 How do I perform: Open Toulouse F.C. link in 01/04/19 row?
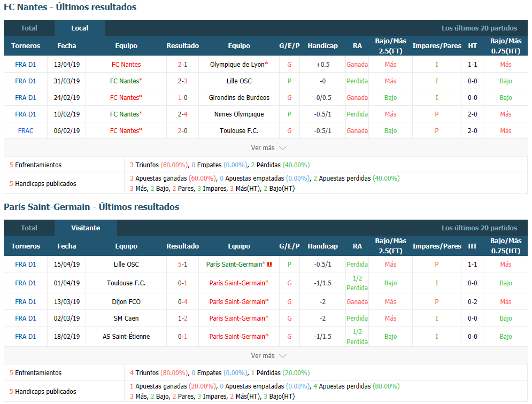coord(126,283)
